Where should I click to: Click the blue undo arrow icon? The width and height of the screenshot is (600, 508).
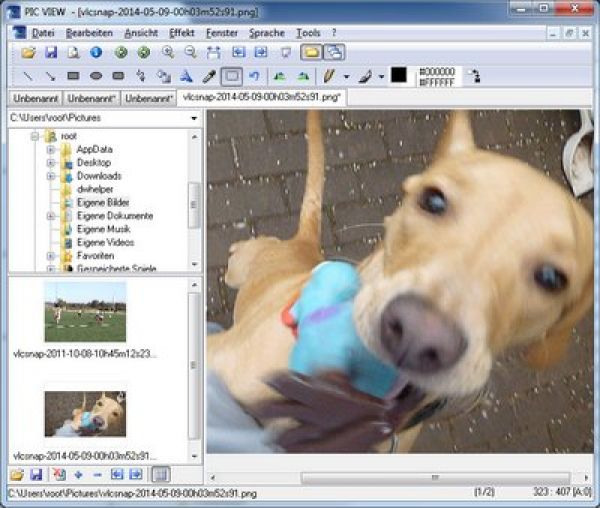coord(255,76)
